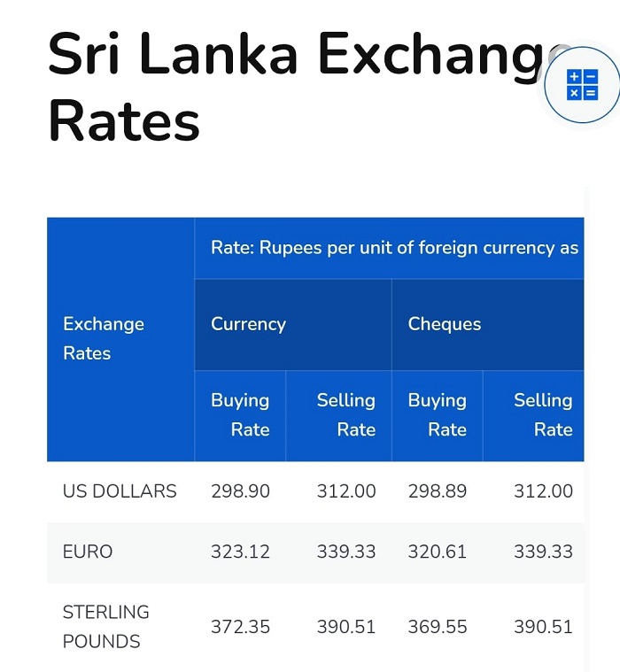This screenshot has width=620, height=672.
Task: Click Euro cheque buying rate 320.61
Action: [x=438, y=552]
